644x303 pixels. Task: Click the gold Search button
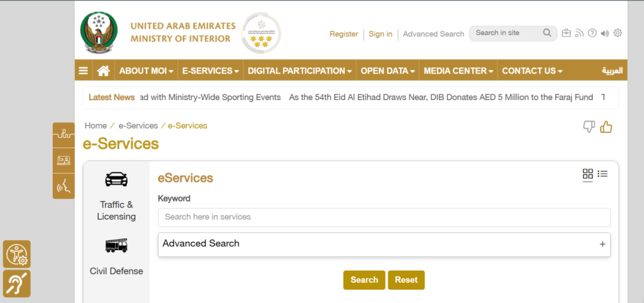click(x=364, y=280)
